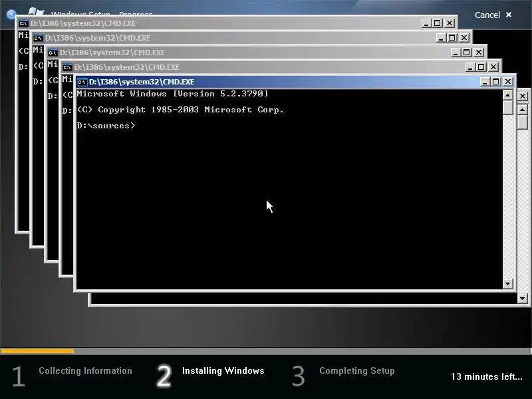This screenshot has height=399, width=532.
Task: Click the D:\sources> prompt line
Action: coord(106,126)
